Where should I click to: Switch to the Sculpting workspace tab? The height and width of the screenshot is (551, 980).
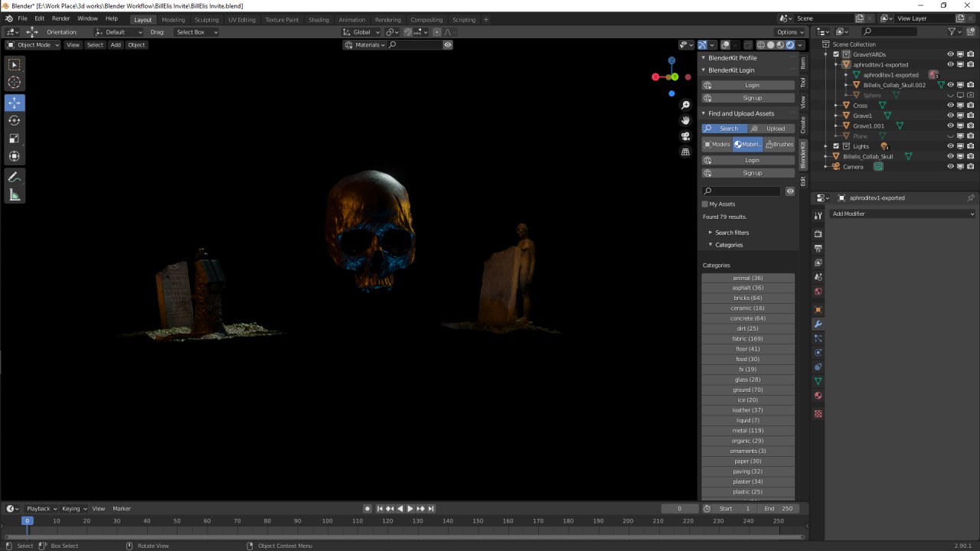pyautogui.click(x=206, y=20)
